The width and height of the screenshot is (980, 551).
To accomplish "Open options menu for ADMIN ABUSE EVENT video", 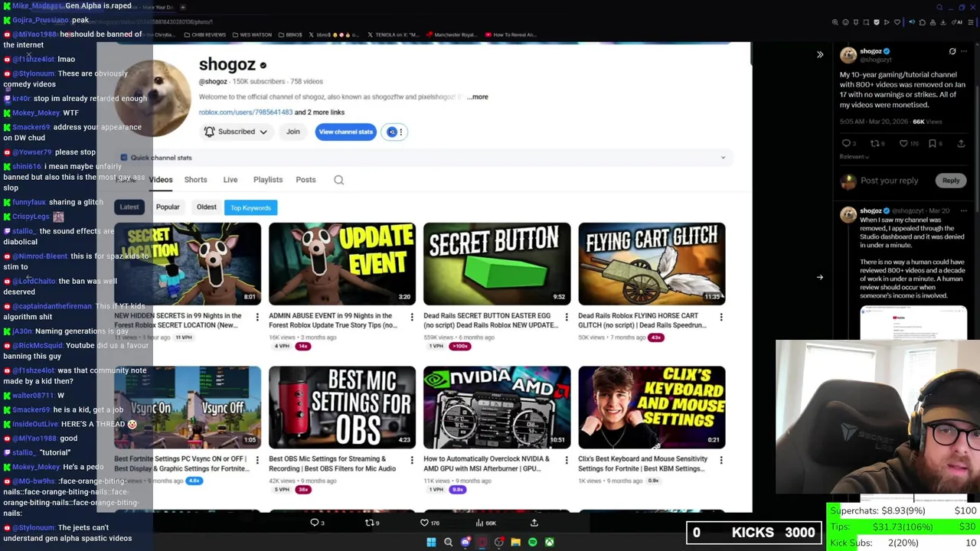I will [x=412, y=317].
